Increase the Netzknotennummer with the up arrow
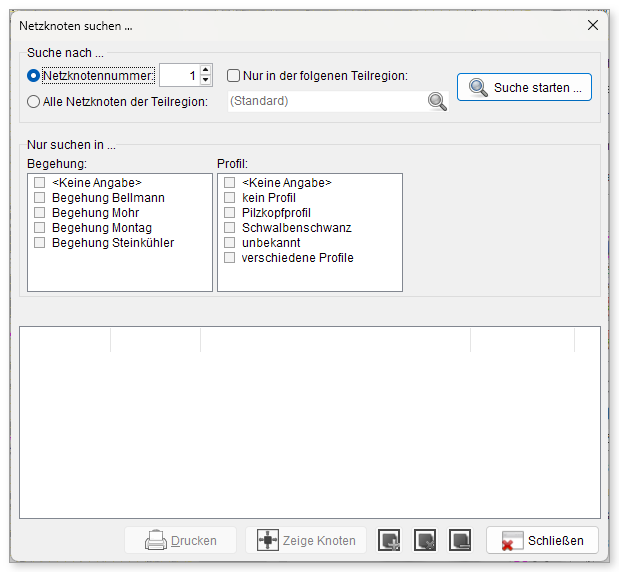 pos(205,70)
